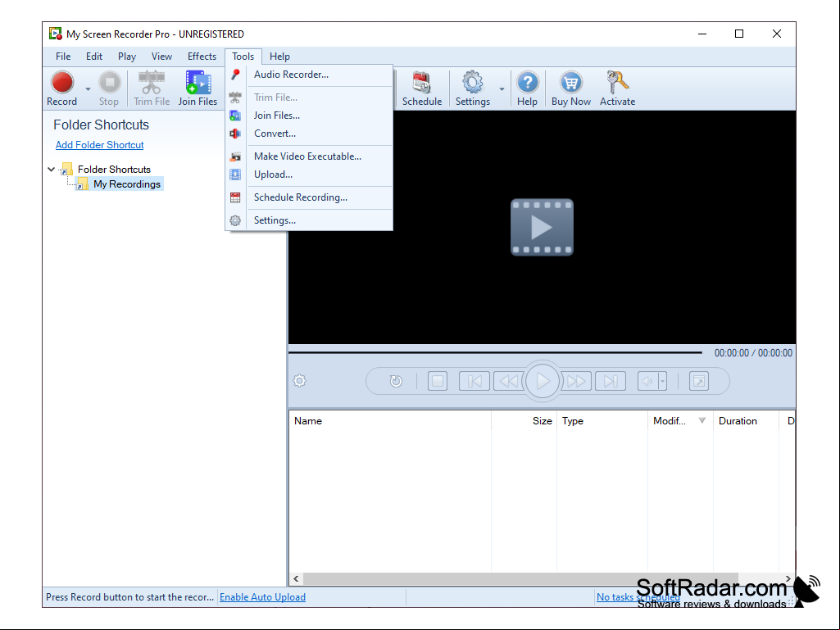Open the Schedule calendar toolbar icon
840x630 pixels.
421,83
